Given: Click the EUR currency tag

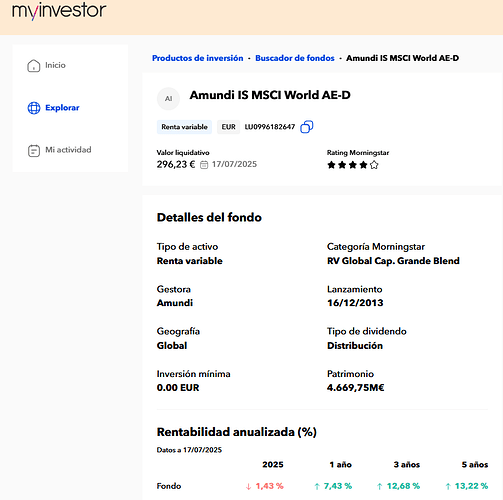Looking at the screenshot, I should [229, 127].
